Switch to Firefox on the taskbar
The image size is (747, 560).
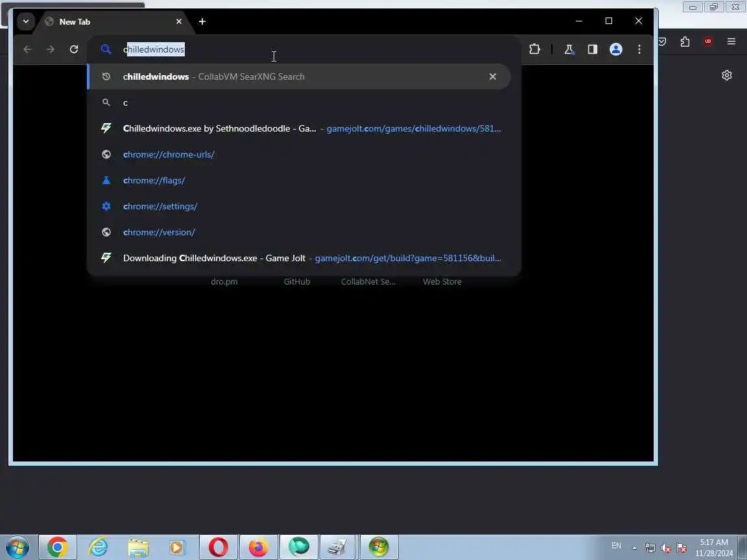pos(258,547)
